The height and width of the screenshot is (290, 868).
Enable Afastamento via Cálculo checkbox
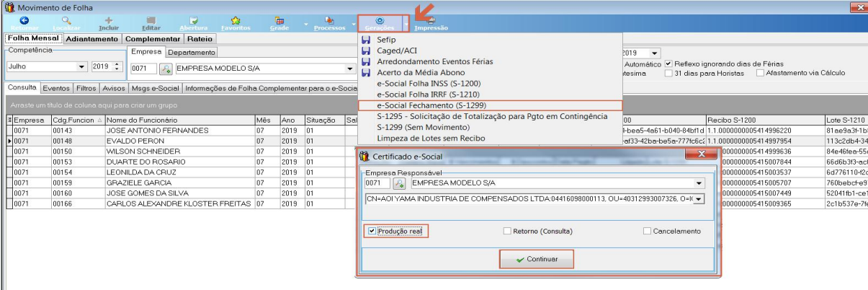[x=761, y=73]
